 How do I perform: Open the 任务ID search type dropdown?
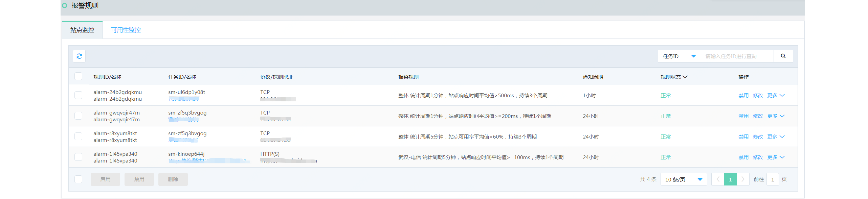[679, 56]
